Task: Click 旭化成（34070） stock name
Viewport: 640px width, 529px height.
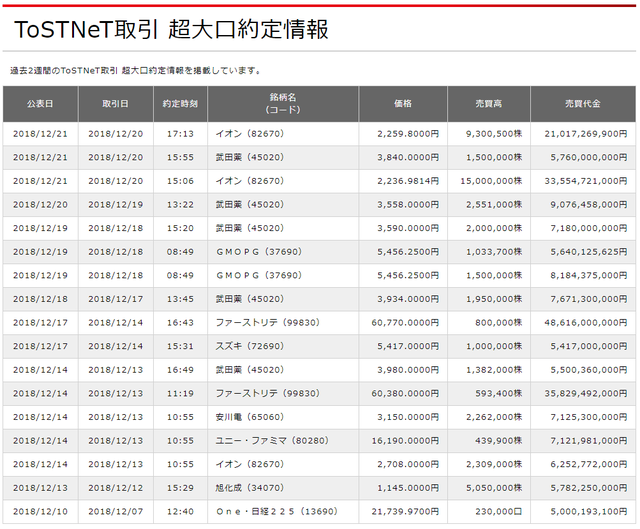Action: (x=250, y=488)
